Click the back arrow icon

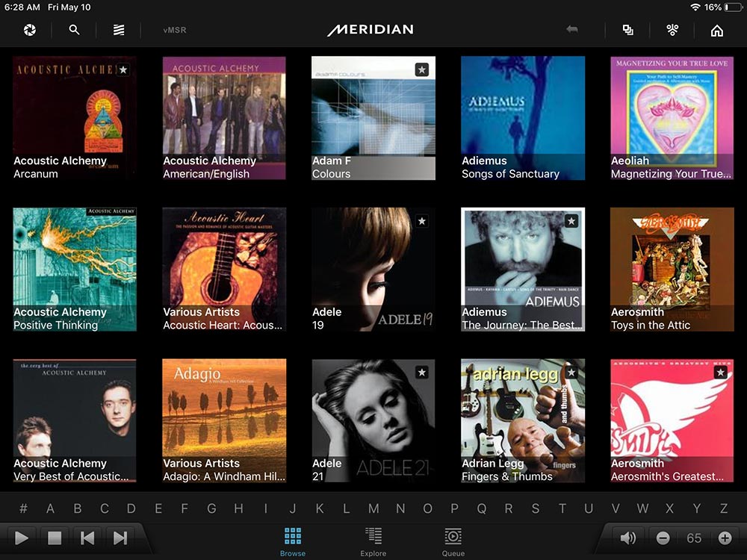(x=571, y=30)
